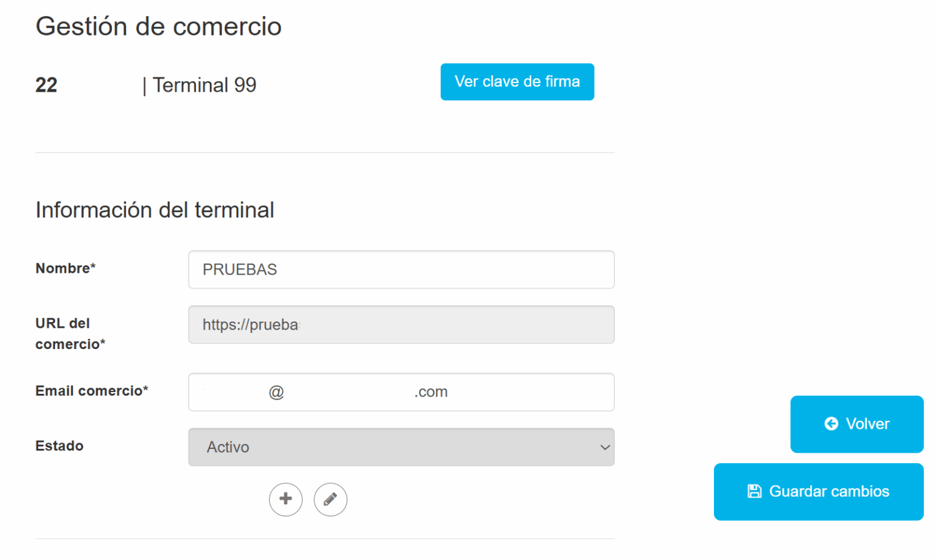Click into the Email comercio text box
This screenshot has width=937, height=560.
click(x=401, y=392)
